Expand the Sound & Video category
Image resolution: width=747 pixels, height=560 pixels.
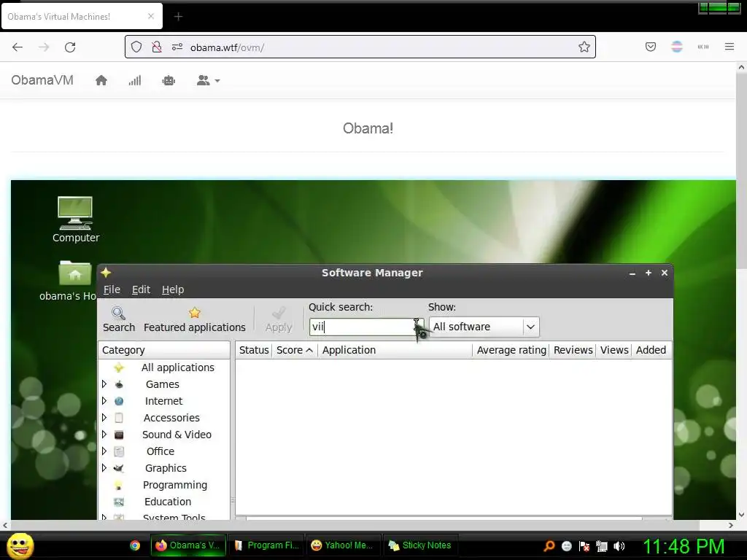pos(104,435)
